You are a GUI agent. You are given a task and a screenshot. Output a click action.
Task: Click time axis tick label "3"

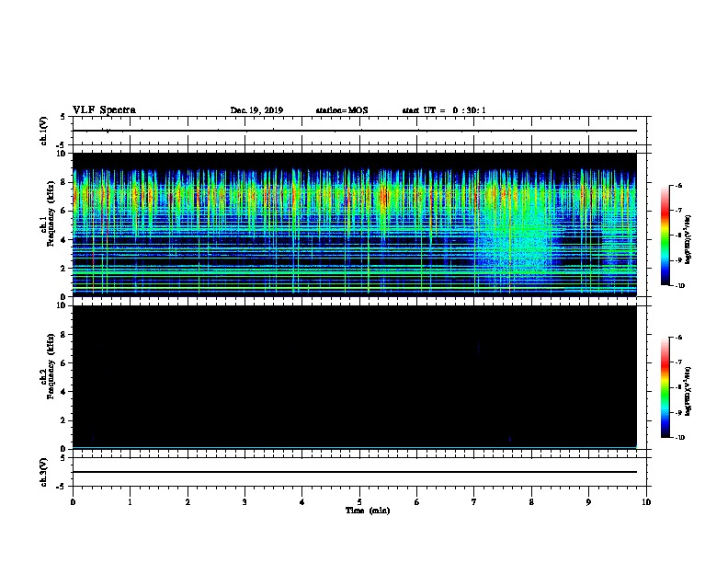[245, 502]
